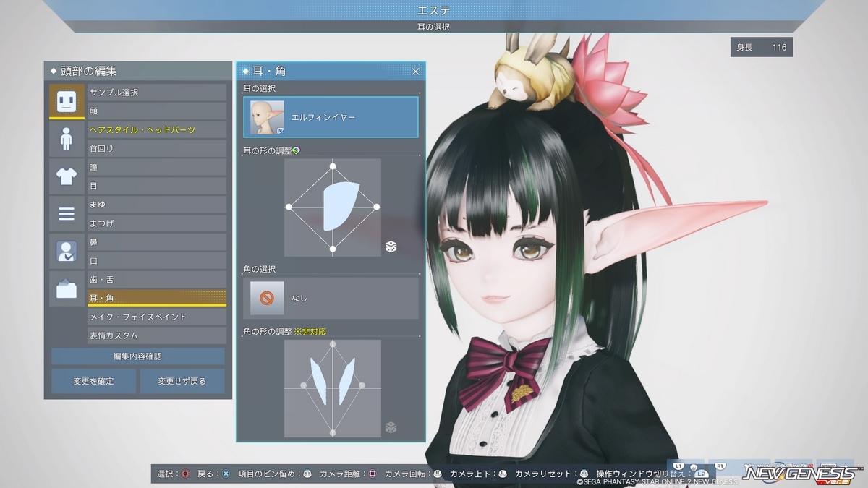
Task: Select まゆ menu item
Action: point(157,205)
